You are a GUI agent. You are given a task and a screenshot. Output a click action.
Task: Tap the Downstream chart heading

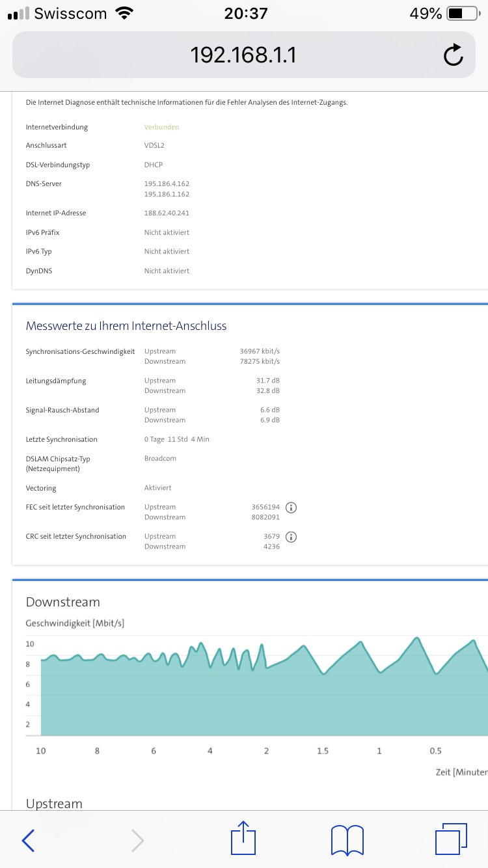[62, 602]
